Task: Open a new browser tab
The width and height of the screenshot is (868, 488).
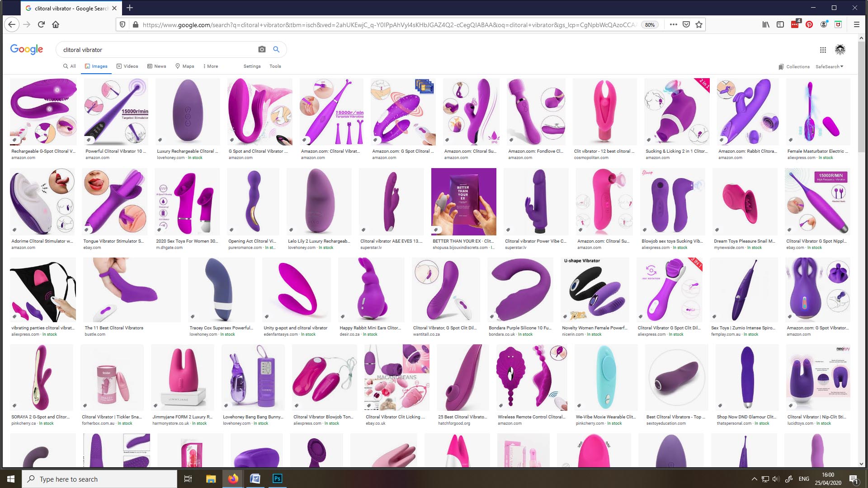Action: 130,8
